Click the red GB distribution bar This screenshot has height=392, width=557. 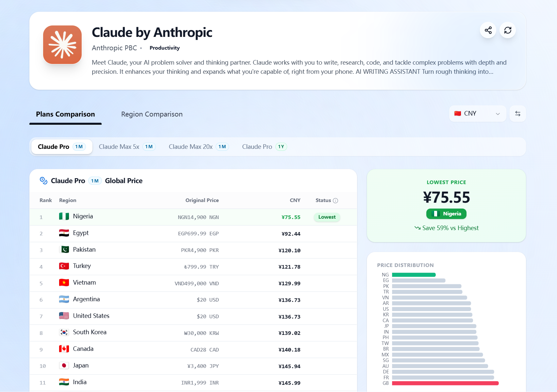pos(445,383)
